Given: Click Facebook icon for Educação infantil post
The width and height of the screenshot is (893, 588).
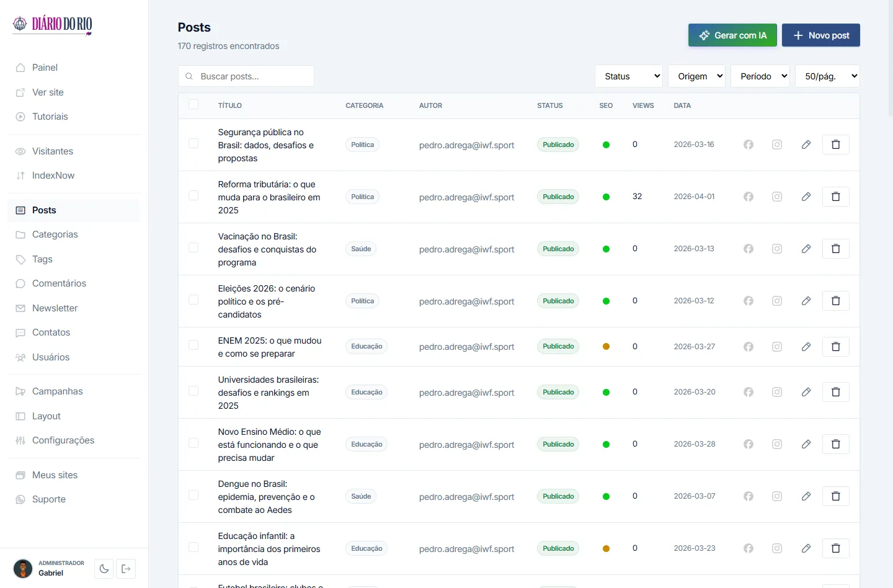Looking at the screenshot, I should (x=749, y=548).
